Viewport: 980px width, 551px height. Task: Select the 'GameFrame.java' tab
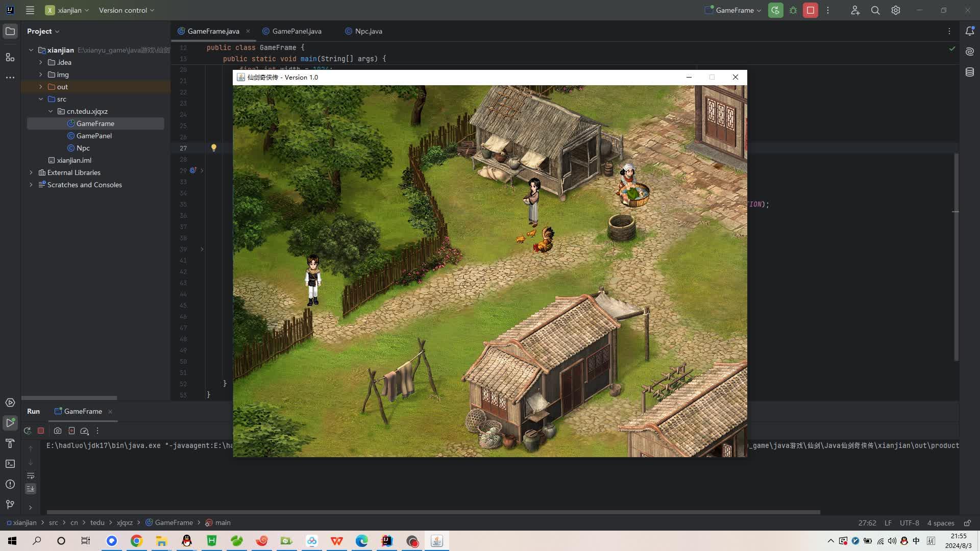click(213, 31)
